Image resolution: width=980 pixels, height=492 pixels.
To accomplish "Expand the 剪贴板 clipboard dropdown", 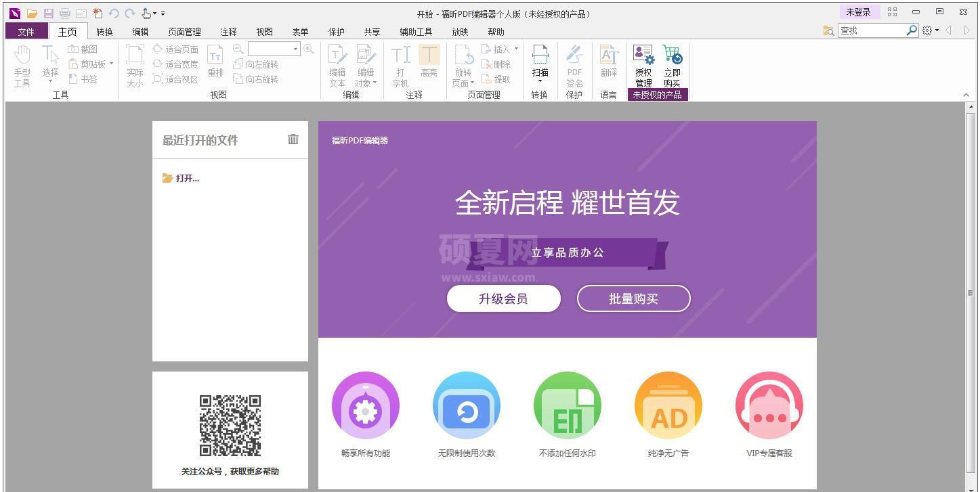I will tap(111, 64).
